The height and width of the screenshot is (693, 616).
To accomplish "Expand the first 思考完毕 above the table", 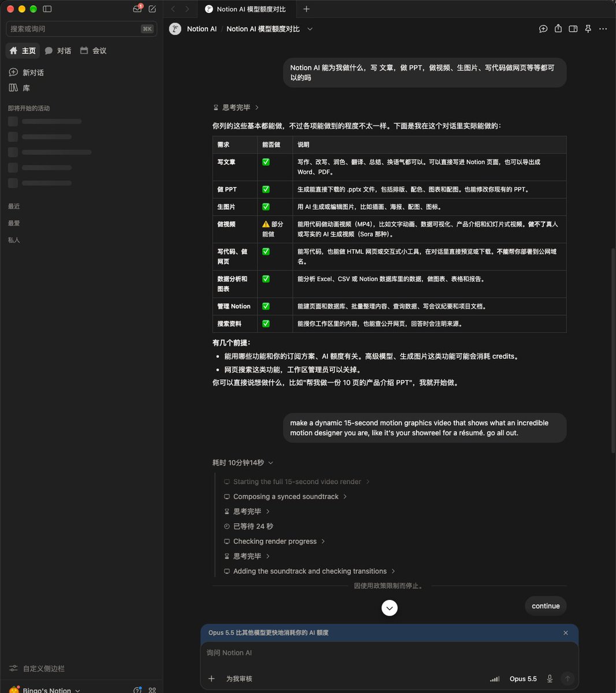I will click(236, 108).
